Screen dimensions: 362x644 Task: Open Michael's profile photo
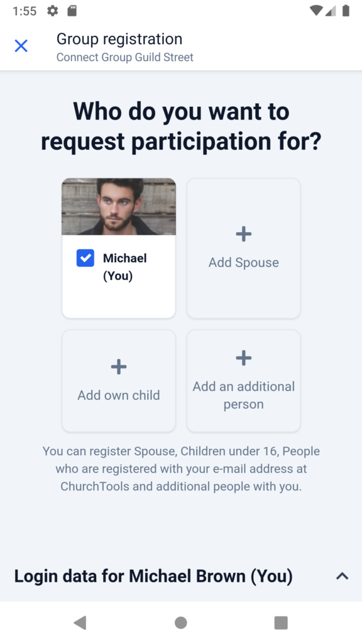coord(119,206)
